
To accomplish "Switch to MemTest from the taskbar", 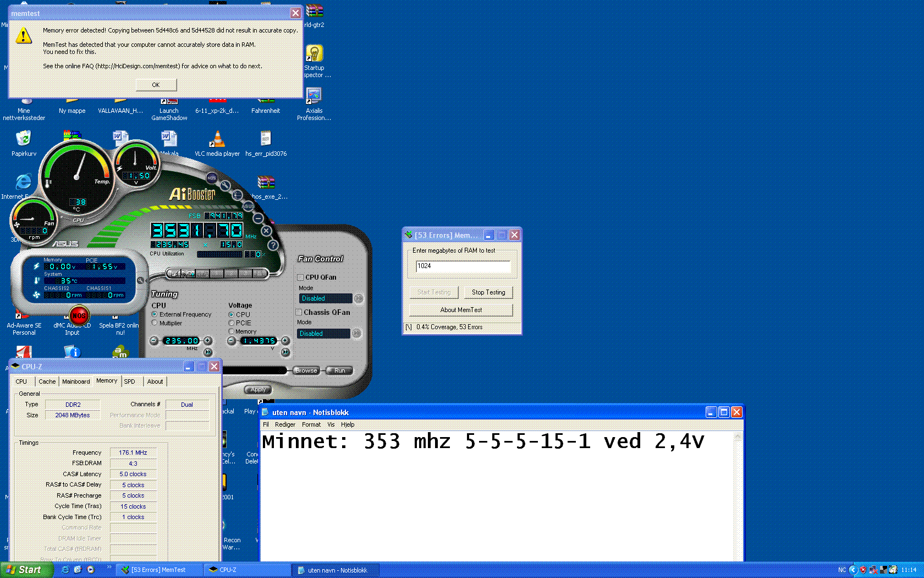I will 160,570.
